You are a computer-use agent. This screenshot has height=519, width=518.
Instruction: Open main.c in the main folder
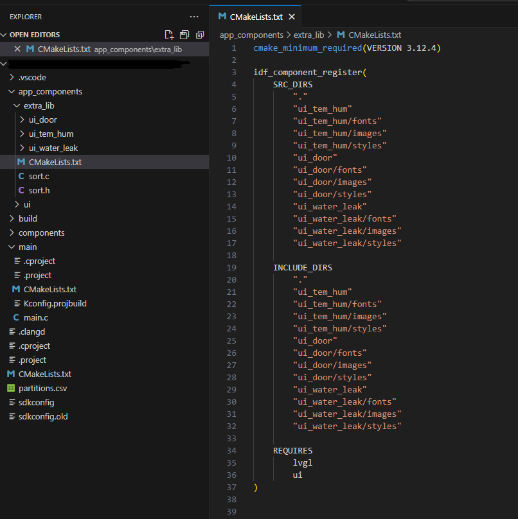[36, 318]
